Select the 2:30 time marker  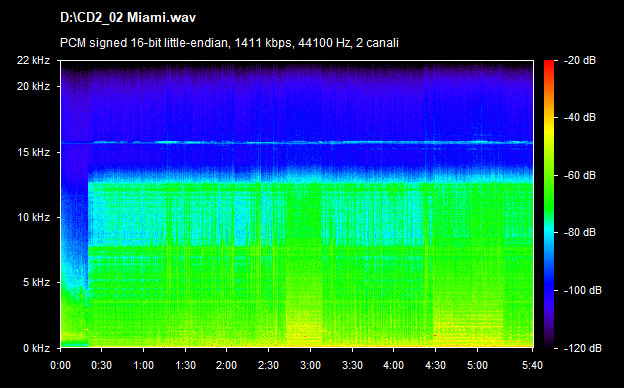pyautogui.click(x=268, y=365)
